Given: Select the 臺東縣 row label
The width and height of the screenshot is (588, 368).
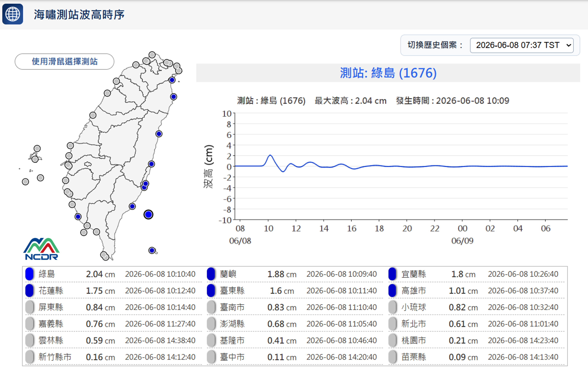Looking at the screenshot, I should (232, 291).
